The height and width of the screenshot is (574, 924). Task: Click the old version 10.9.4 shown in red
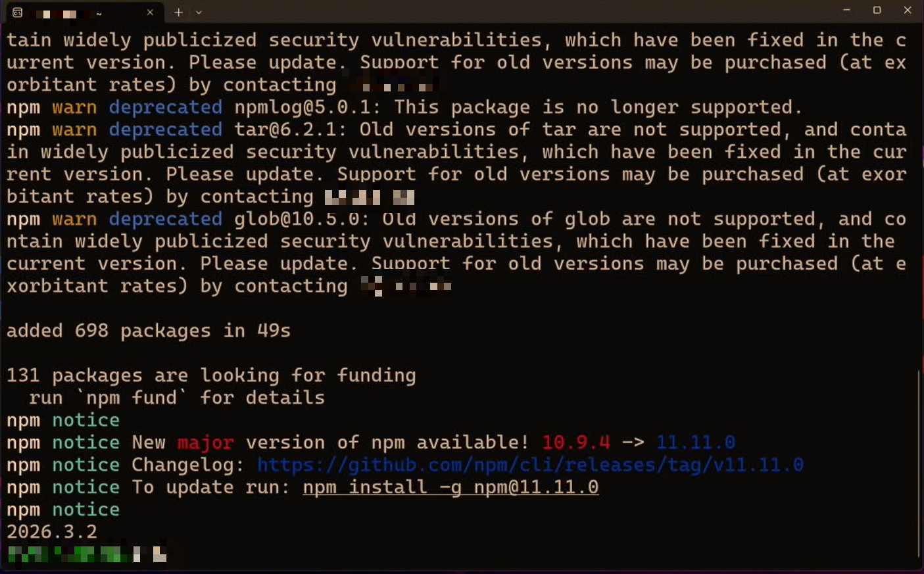click(x=575, y=442)
